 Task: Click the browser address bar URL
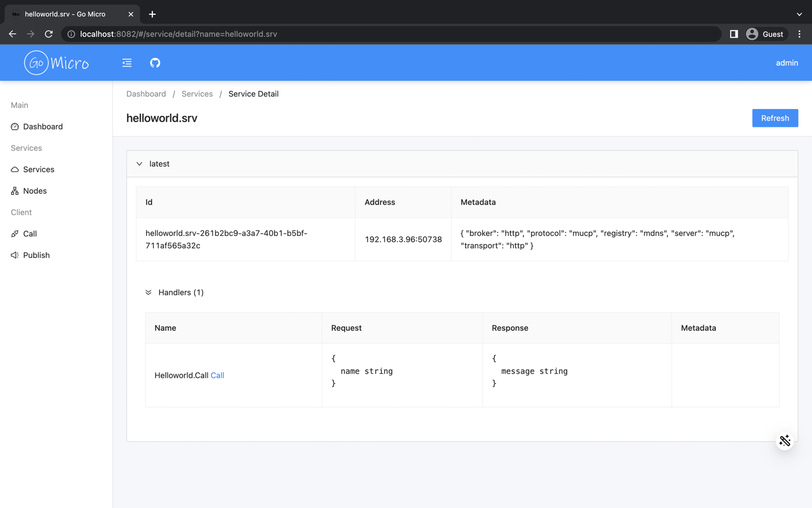click(x=178, y=34)
